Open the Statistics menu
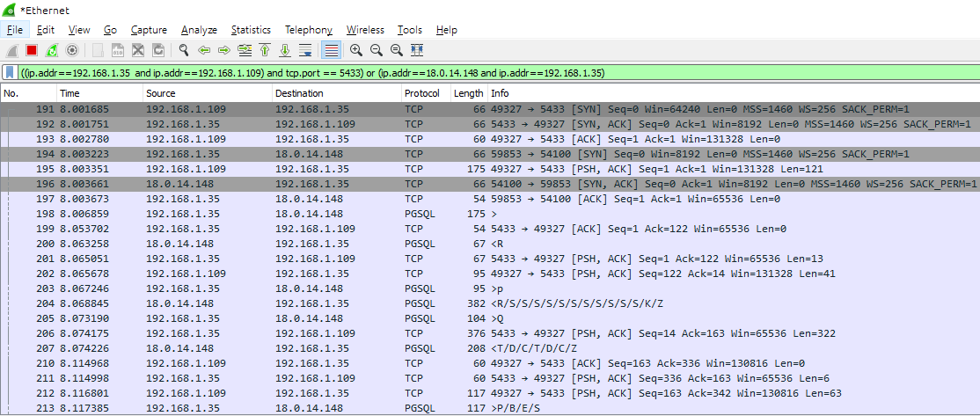980x416 pixels. (251, 30)
